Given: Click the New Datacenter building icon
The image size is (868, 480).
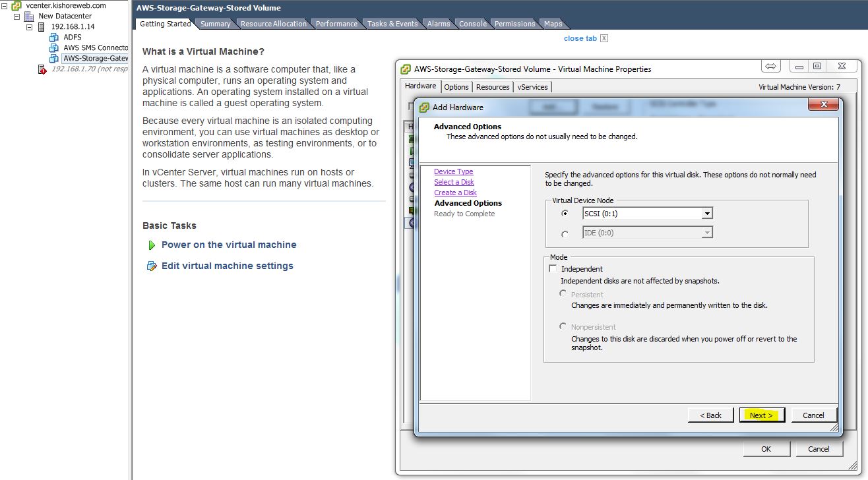Looking at the screenshot, I should tap(29, 16).
